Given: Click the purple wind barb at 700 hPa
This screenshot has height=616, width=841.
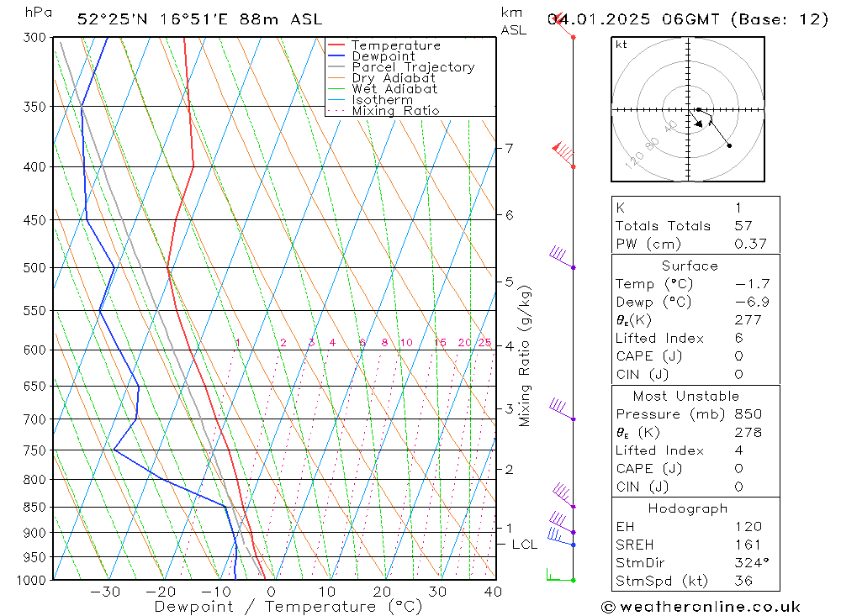Looking at the screenshot, I should tap(562, 410).
